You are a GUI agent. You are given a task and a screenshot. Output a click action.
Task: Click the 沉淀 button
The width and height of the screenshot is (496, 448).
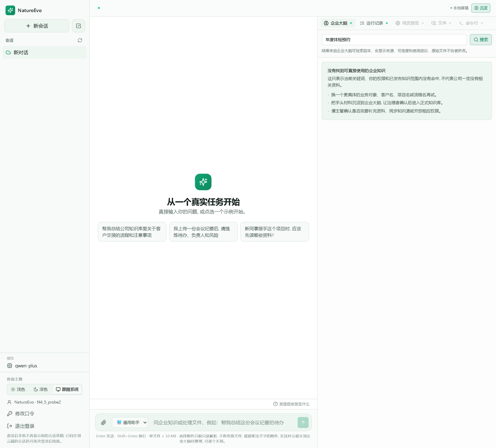pyautogui.click(x=481, y=8)
